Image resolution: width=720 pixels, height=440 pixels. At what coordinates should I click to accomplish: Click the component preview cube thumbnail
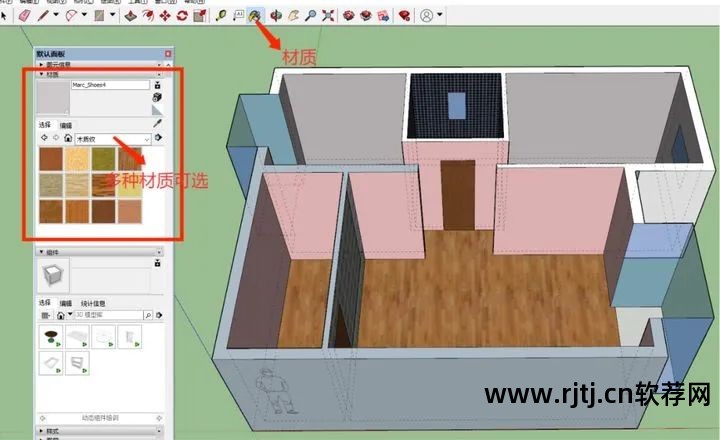[53, 275]
